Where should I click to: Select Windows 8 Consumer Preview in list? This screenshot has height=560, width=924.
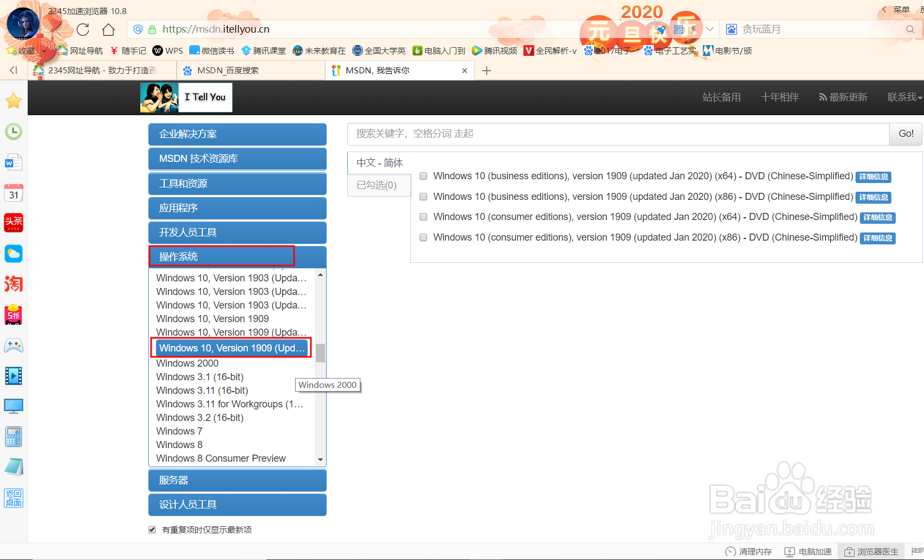pyautogui.click(x=221, y=458)
